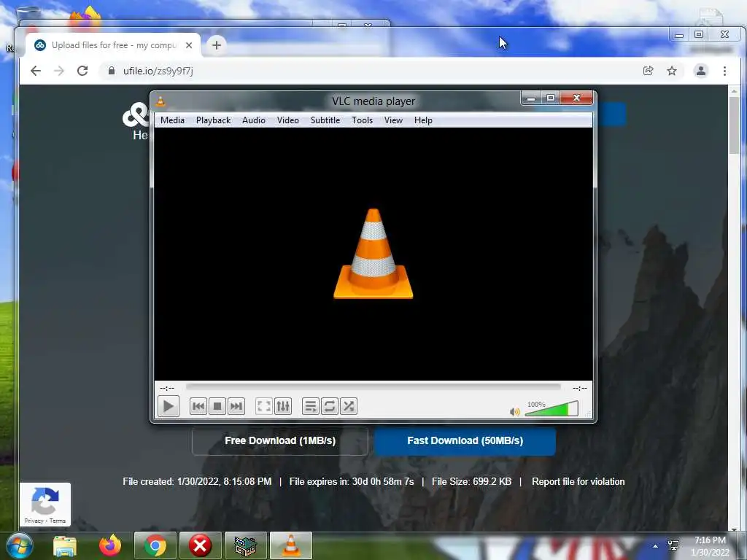The width and height of the screenshot is (747, 560).
Task: Click the network tray icon
Action: [x=673, y=545]
